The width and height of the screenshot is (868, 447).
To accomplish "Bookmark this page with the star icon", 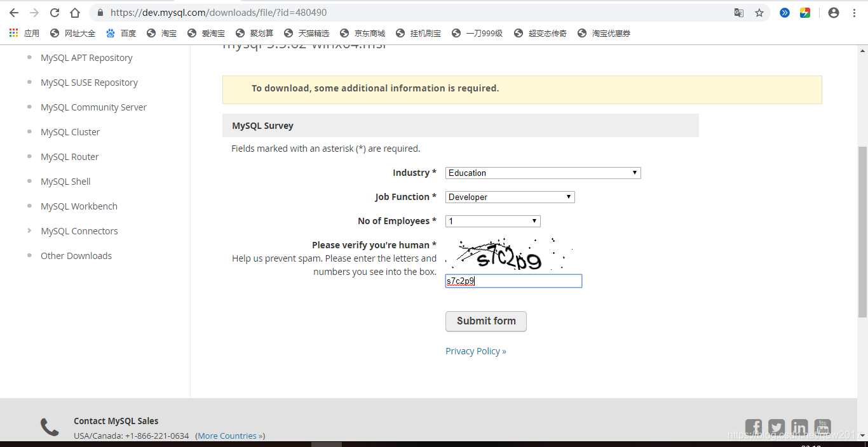I will click(x=759, y=13).
